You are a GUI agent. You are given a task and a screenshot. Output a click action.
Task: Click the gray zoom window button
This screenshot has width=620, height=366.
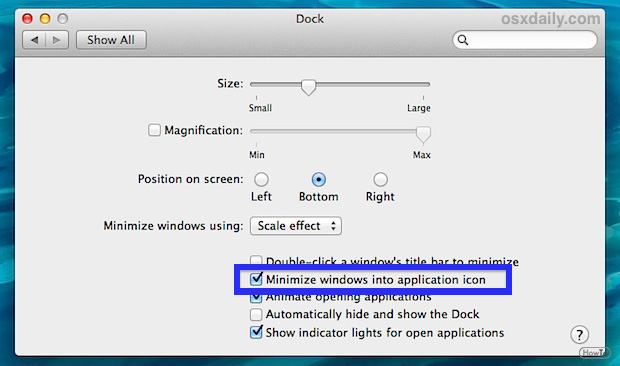click(63, 19)
